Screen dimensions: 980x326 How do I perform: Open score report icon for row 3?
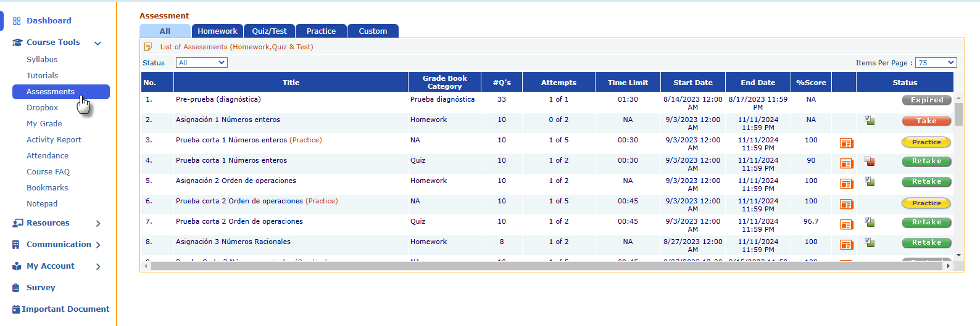(846, 143)
